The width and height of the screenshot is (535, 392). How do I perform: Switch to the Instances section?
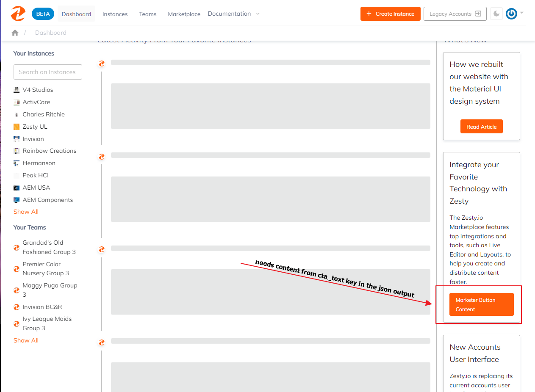(x=115, y=14)
